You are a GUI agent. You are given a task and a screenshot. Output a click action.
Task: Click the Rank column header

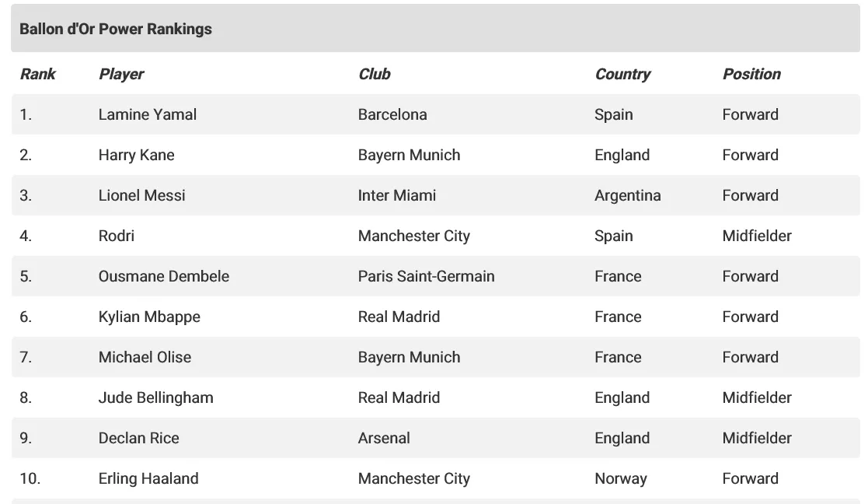point(37,74)
